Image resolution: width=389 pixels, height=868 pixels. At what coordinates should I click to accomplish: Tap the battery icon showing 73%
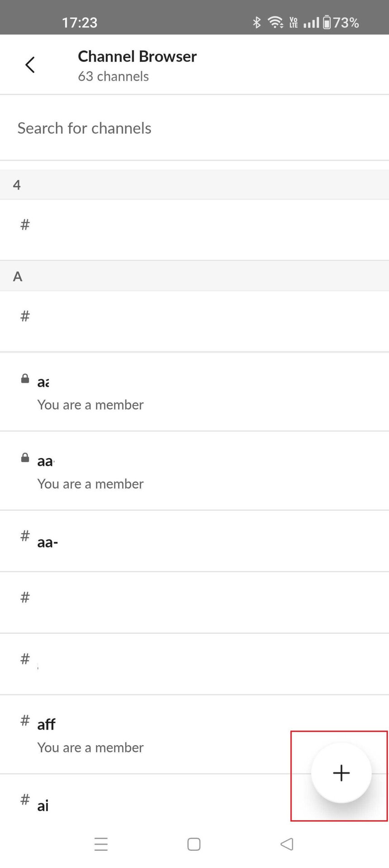[327, 22]
